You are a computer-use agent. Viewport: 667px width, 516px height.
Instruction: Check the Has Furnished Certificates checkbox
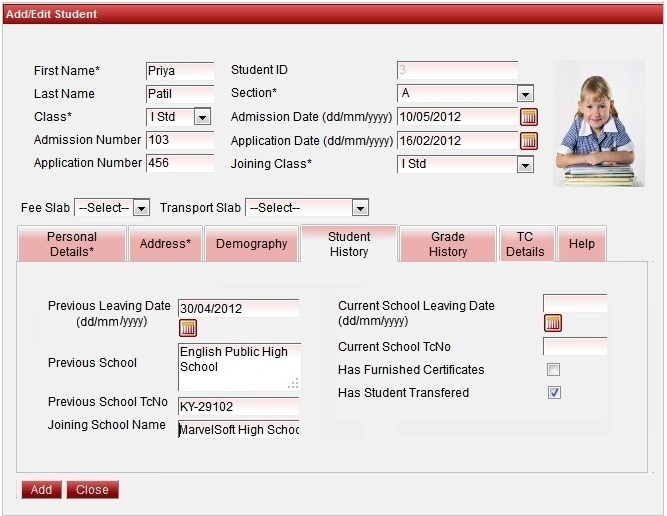pyautogui.click(x=553, y=370)
